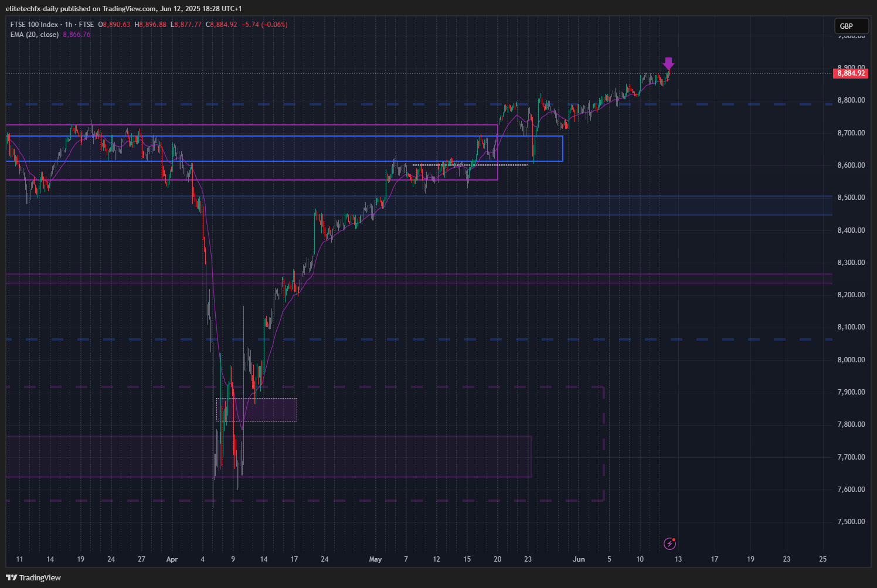This screenshot has width=877, height=588.
Task: Click the Jun label on time axis
Action: [579, 559]
